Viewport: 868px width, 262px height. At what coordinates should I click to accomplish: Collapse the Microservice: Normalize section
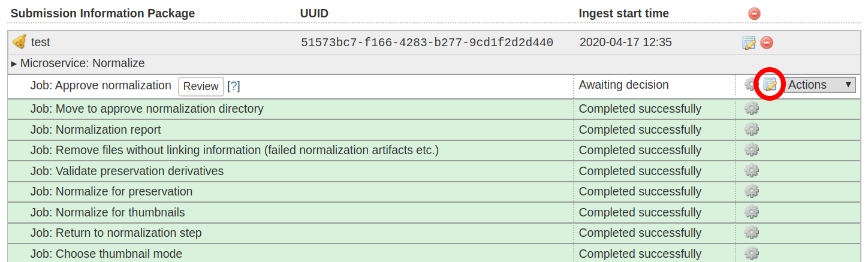[x=78, y=64]
